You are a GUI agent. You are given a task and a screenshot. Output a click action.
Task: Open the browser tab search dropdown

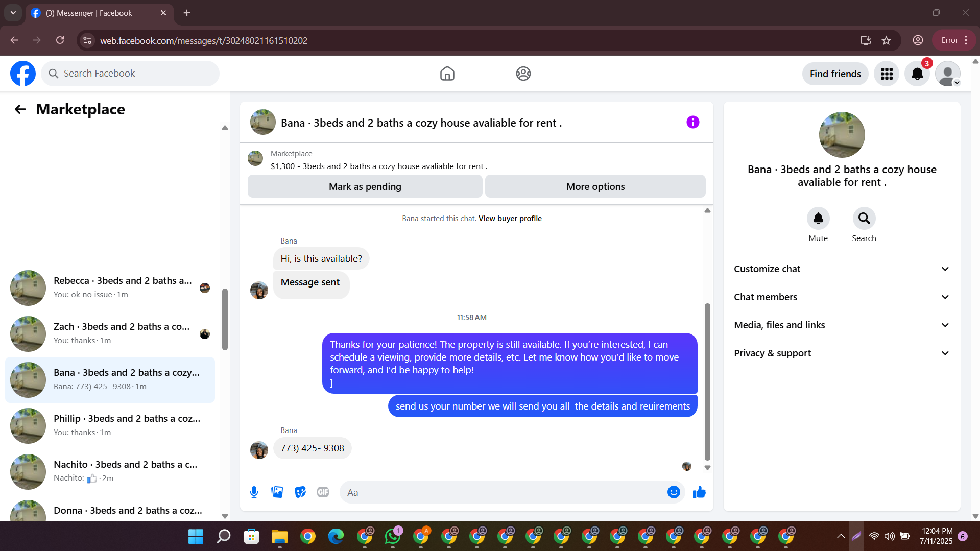pyautogui.click(x=13, y=13)
